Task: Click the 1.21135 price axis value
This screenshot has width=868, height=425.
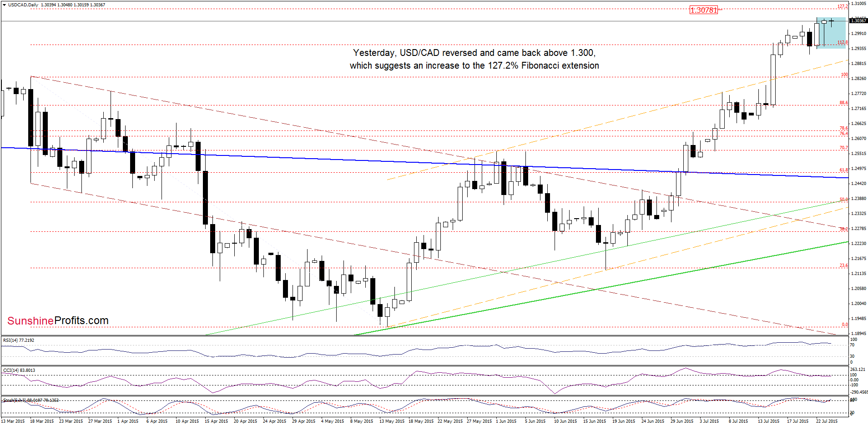Action: [x=858, y=274]
